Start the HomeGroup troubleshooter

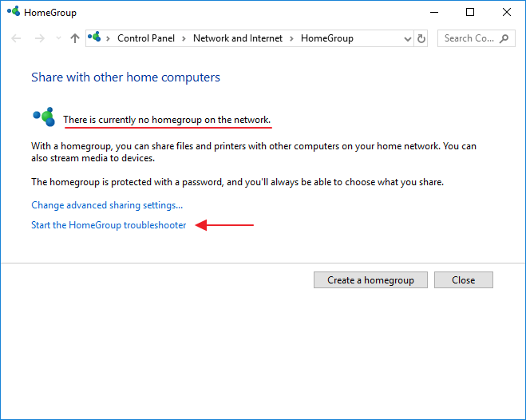pos(109,225)
